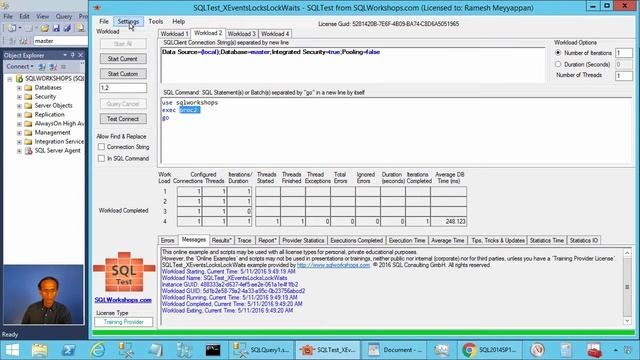This screenshot has width=640, height=360.
Task: Open SQLTest Help menu
Action: click(178, 21)
